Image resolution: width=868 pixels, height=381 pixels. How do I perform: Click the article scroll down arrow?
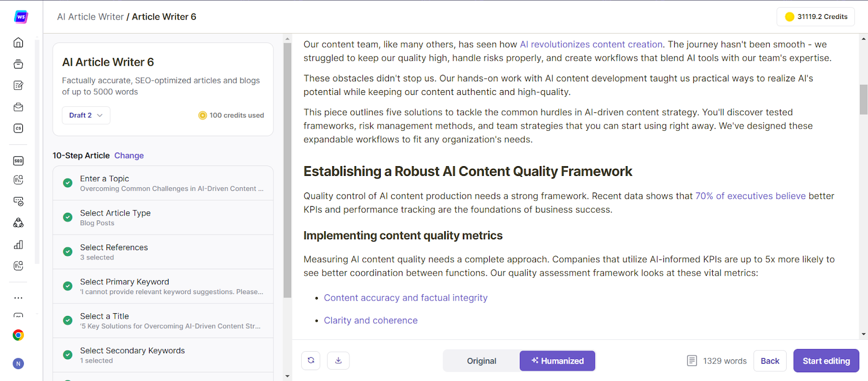coord(864,334)
